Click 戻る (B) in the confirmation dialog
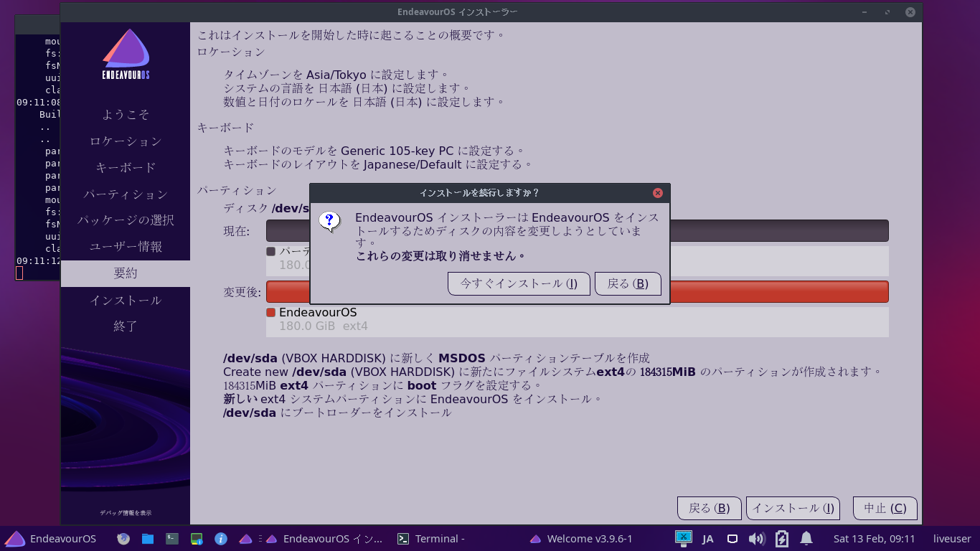 point(628,283)
